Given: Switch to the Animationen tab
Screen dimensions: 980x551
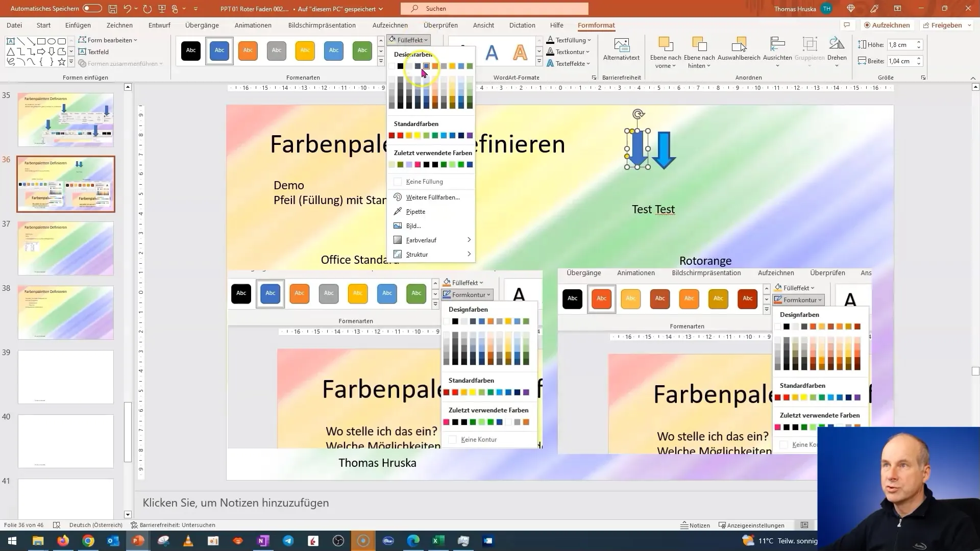Looking at the screenshot, I should tap(253, 25).
